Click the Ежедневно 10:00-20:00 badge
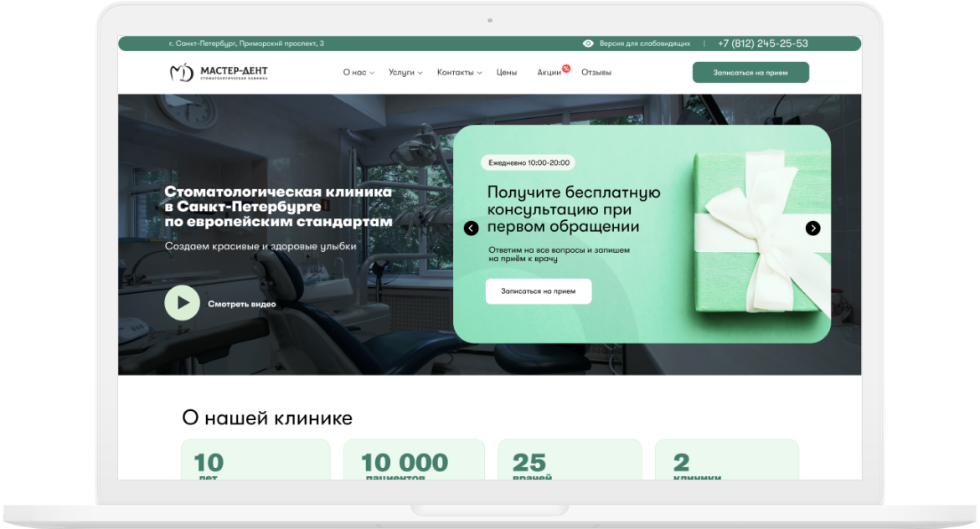Viewport: 980px width, 529px height. point(529,162)
